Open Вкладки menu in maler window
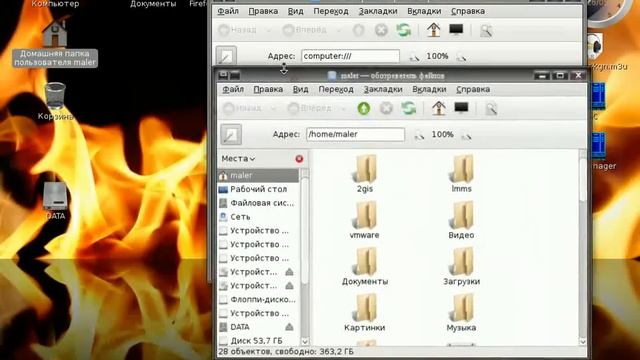The width and height of the screenshot is (640, 360). [x=429, y=89]
